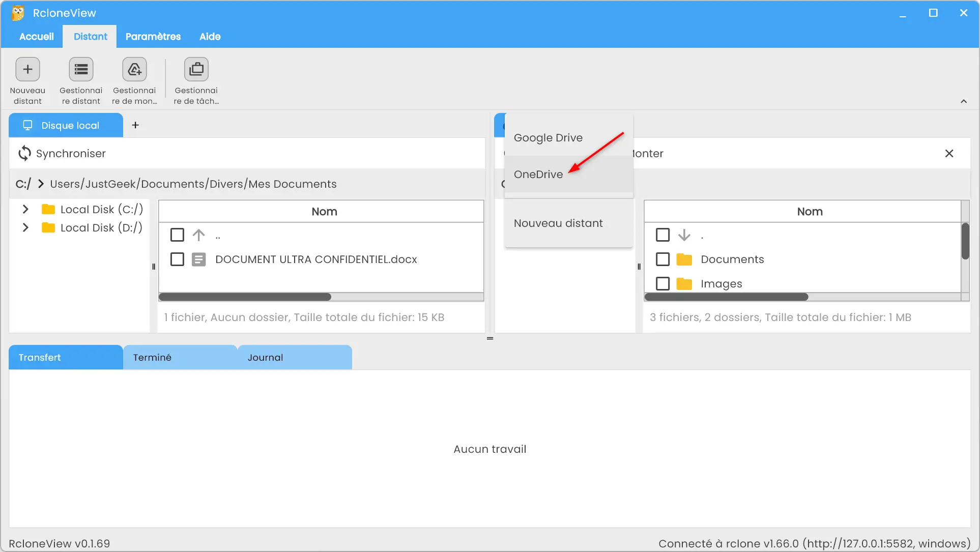Switch to the Accueil tab

tap(37, 36)
